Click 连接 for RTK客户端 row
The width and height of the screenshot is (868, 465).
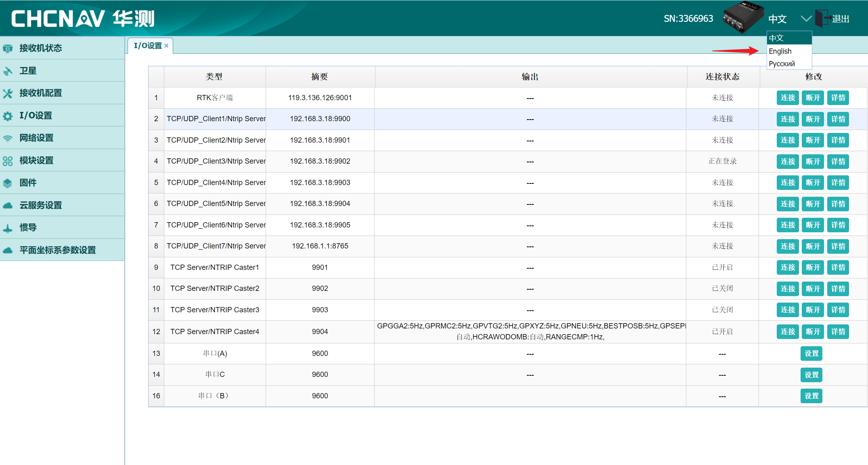[788, 98]
